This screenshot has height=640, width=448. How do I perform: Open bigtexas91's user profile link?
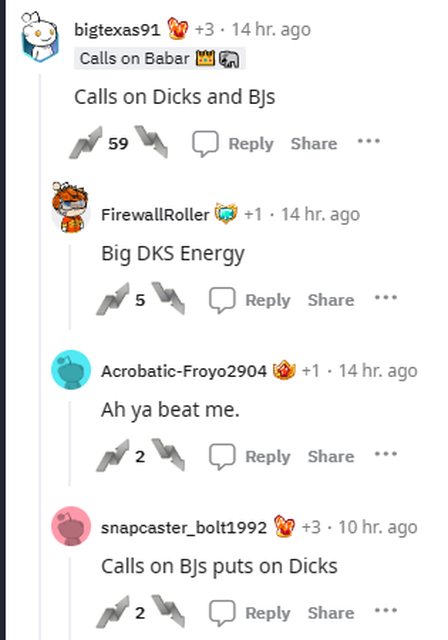coord(118,30)
